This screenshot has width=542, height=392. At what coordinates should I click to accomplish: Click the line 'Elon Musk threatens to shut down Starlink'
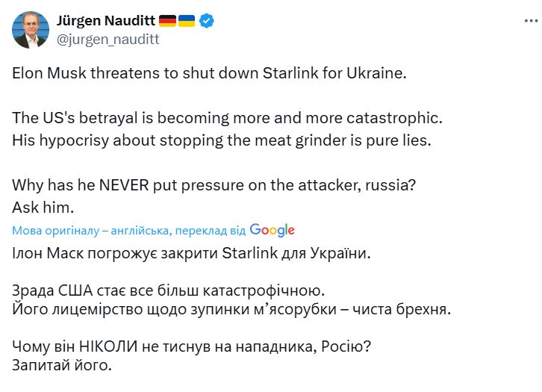[x=209, y=73]
